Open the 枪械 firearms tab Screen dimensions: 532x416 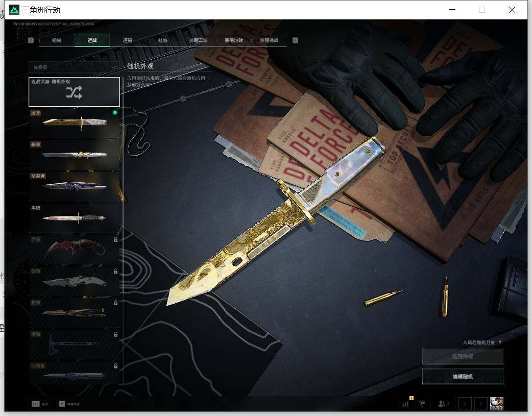[x=57, y=40]
